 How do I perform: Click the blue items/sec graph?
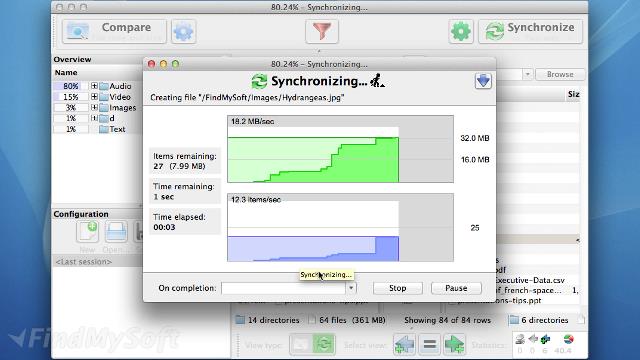(340, 227)
